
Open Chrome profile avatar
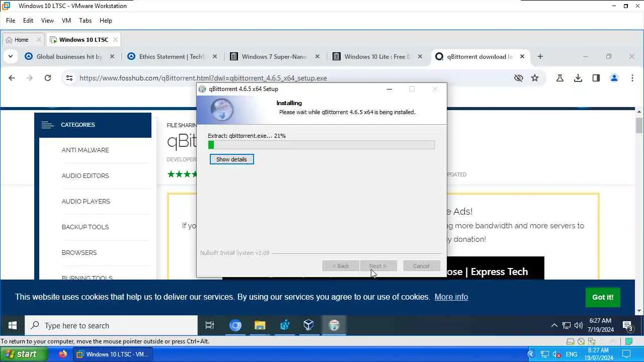(614, 78)
